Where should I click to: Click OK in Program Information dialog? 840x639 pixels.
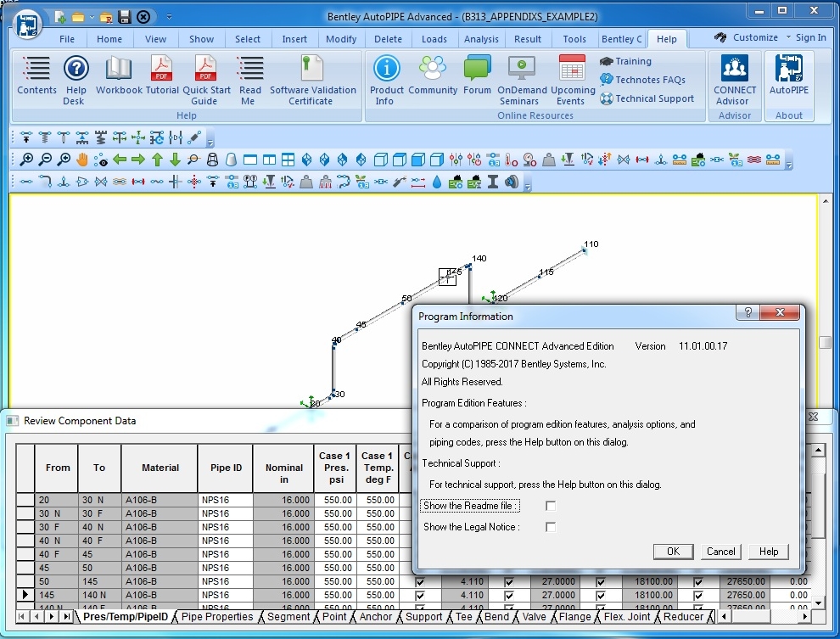click(x=674, y=552)
